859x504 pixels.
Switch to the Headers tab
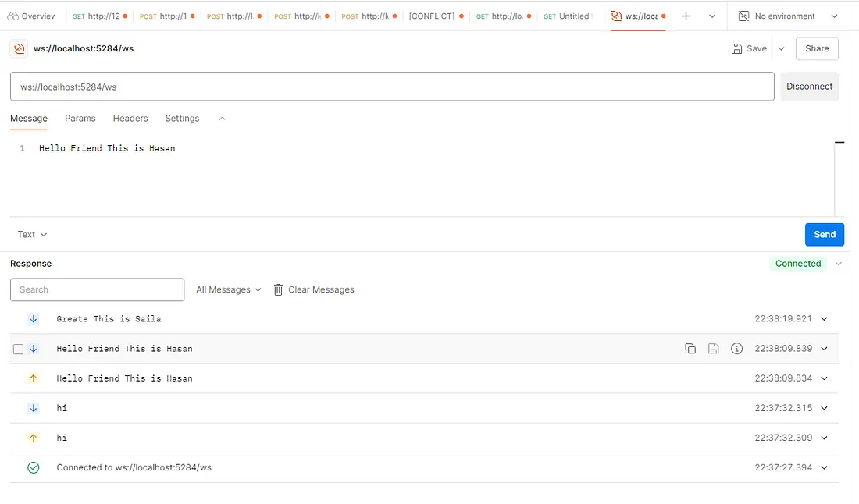point(130,119)
